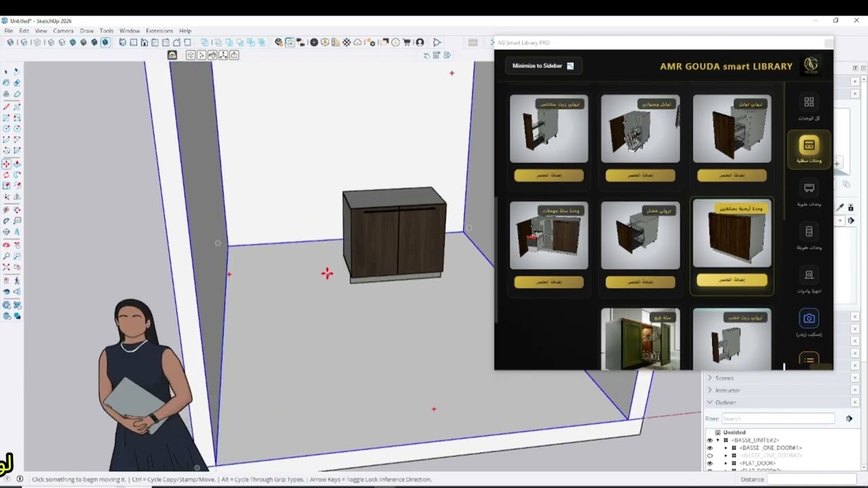Activate the Move tool
The image size is (868, 488).
coord(6,164)
